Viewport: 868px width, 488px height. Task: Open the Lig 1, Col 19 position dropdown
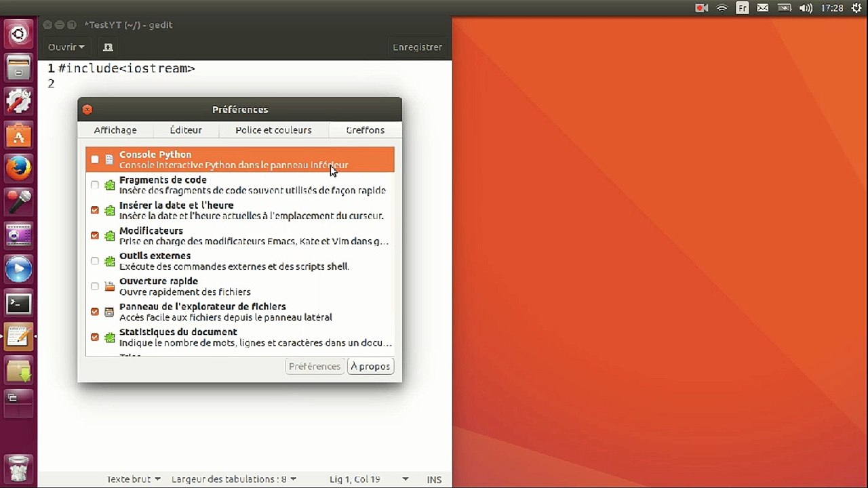tap(369, 479)
